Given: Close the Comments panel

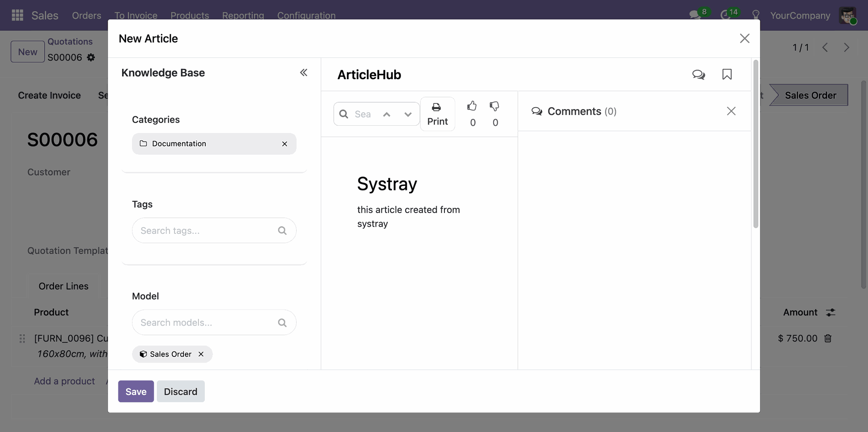Looking at the screenshot, I should [x=731, y=111].
